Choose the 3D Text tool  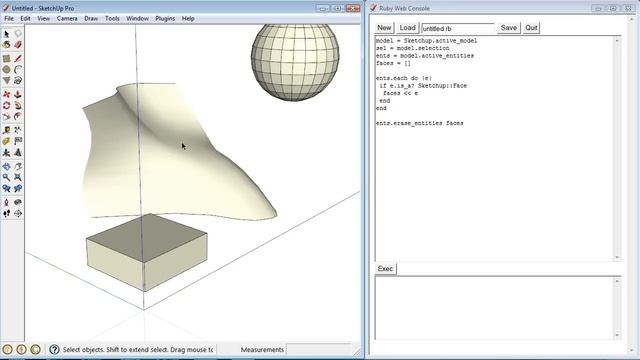click(x=18, y=153)
